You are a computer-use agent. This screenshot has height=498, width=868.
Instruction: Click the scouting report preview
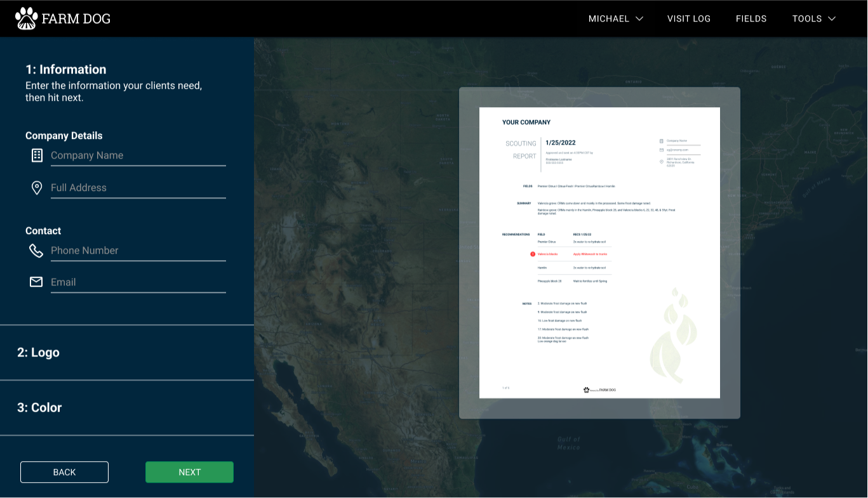(x=599, y=252)
